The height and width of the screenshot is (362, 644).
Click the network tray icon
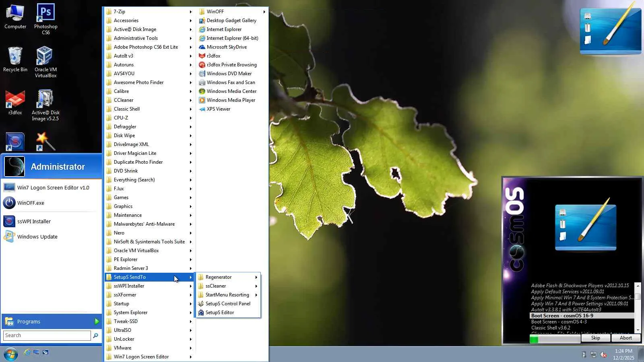[593, 354]
